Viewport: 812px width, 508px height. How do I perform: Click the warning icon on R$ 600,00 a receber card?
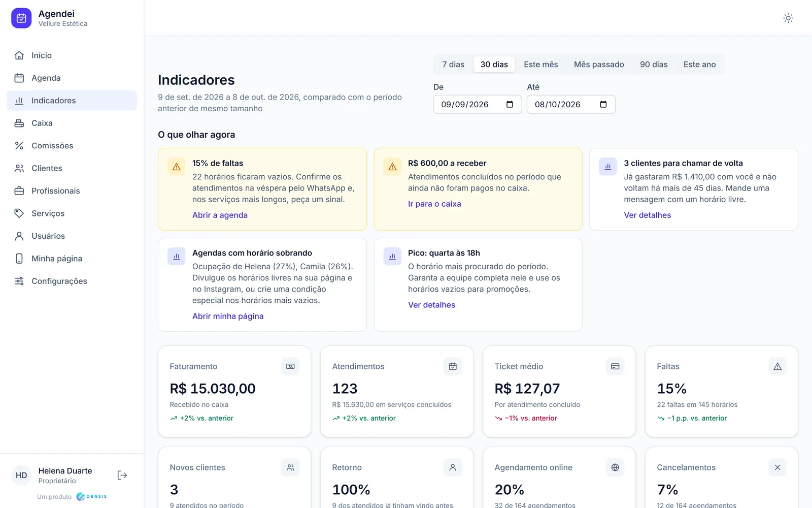click(392, 167)
